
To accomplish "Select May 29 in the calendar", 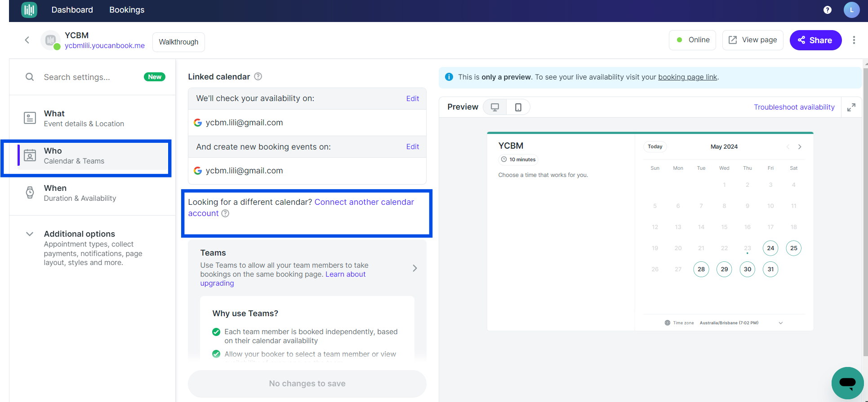I will click(x=724, y=269).
